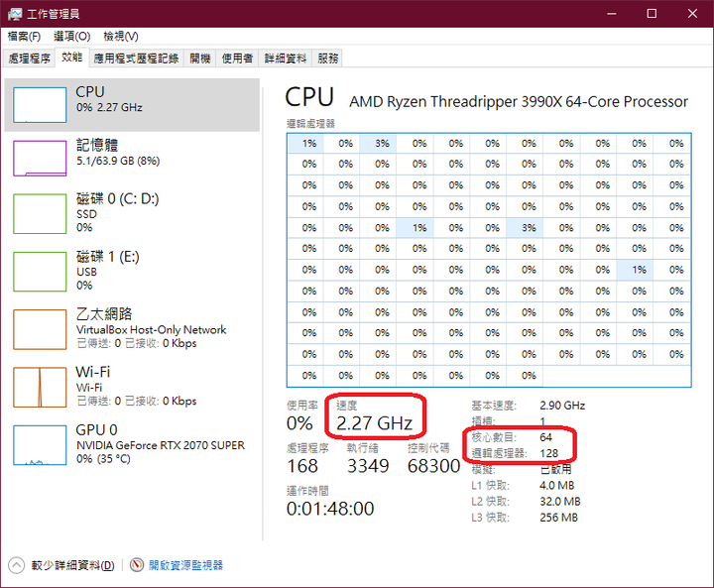714x588 pixels.
Task: Select the VirtualBox Host-Only Network entry
Action: point(132,329)
